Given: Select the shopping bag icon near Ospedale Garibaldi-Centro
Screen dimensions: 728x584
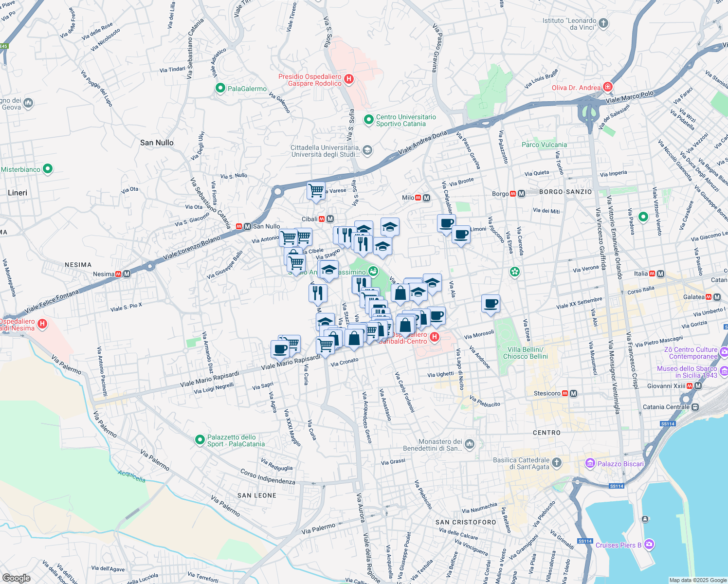Looking at the screenshot, I should (405, 324).
